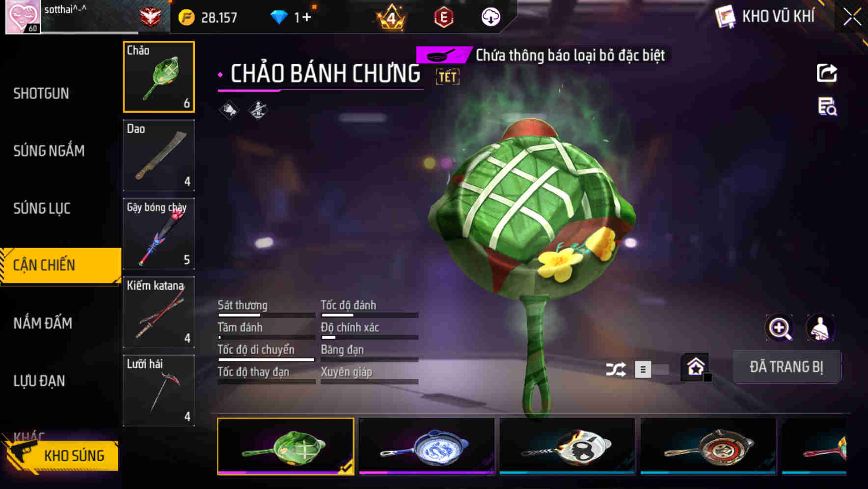Click the share icon at top right
The height and width of the screenshot is (489, 868).
tap(827, 73)
